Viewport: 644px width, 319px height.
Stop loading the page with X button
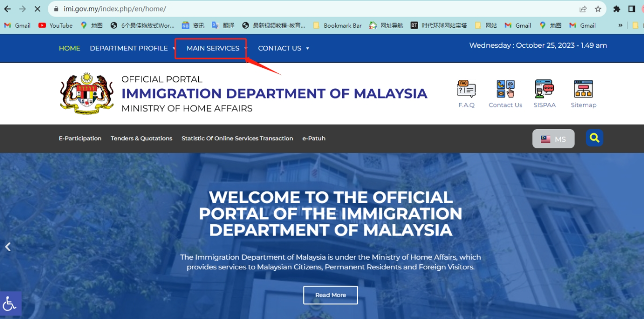(x=37, y=9)
